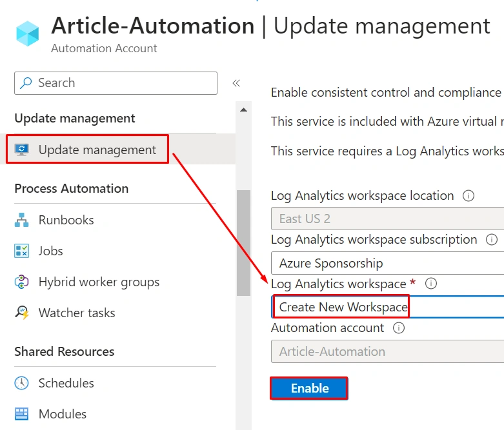This screenshot has height=430, width=504.
Task: Show info for workspace subscription
Action: 492,240
